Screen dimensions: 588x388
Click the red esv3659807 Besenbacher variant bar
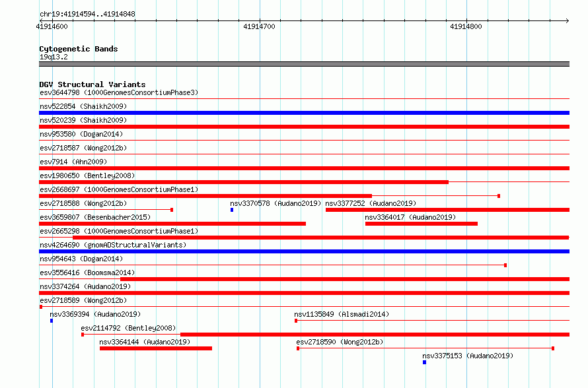coord(172,224)
